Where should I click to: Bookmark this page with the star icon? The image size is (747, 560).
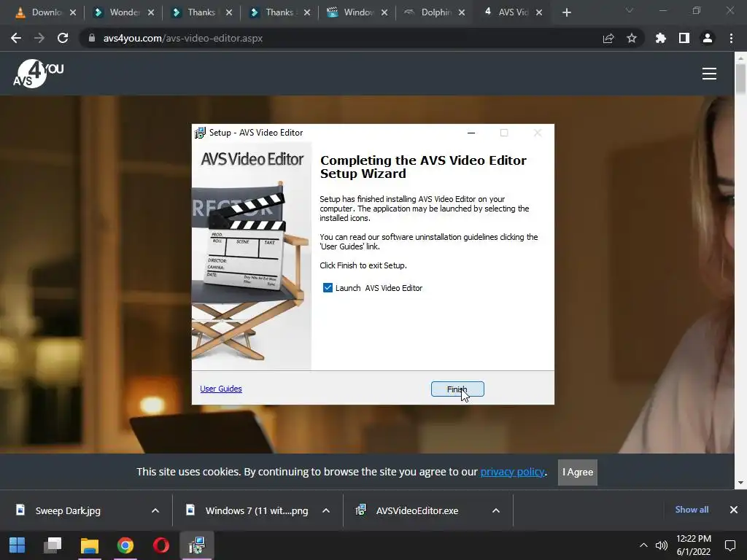pos(632,38)
